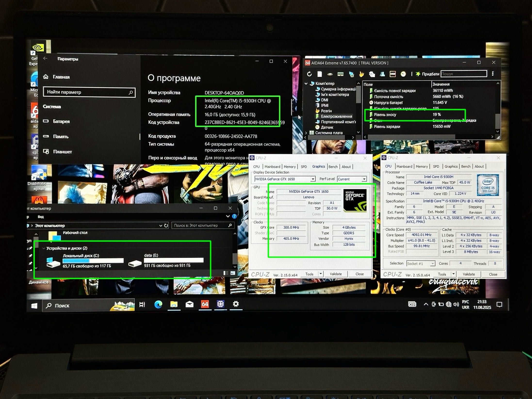Open Explorer address bar history dropdown
This screenshot has height=399, width=532.
160,226
